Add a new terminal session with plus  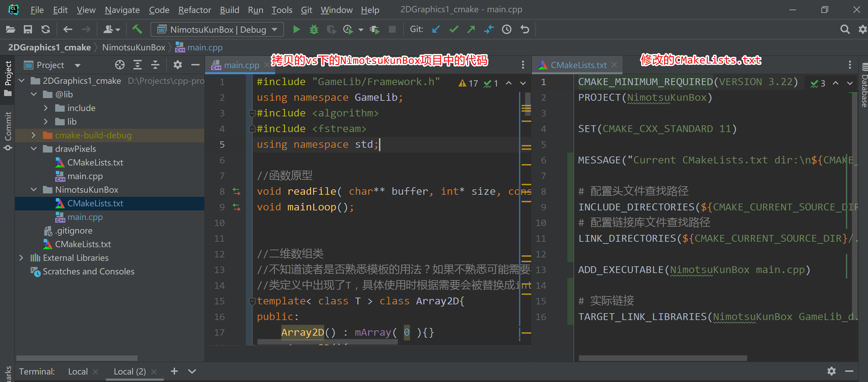tap(174, 371)
